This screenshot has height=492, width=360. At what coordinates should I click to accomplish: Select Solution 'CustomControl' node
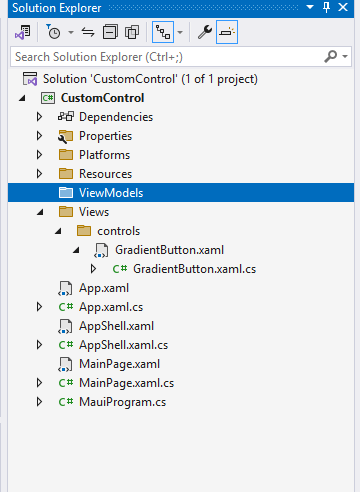[150, 79]
